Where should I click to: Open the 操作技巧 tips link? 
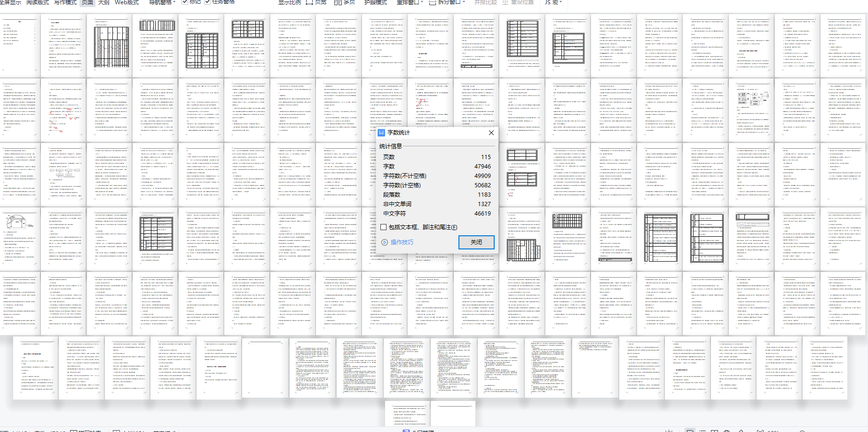(397, 242)
